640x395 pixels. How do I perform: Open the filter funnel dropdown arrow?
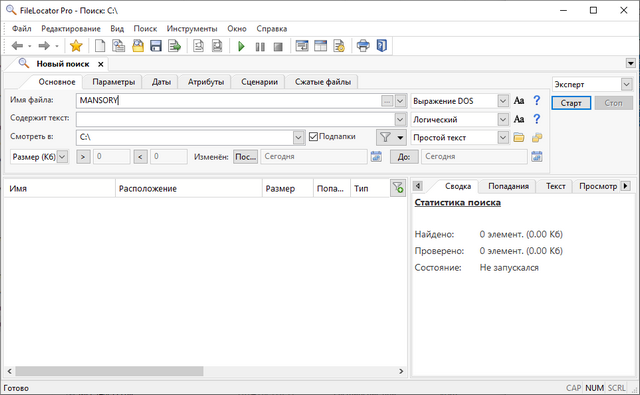[x=400, y=138]
